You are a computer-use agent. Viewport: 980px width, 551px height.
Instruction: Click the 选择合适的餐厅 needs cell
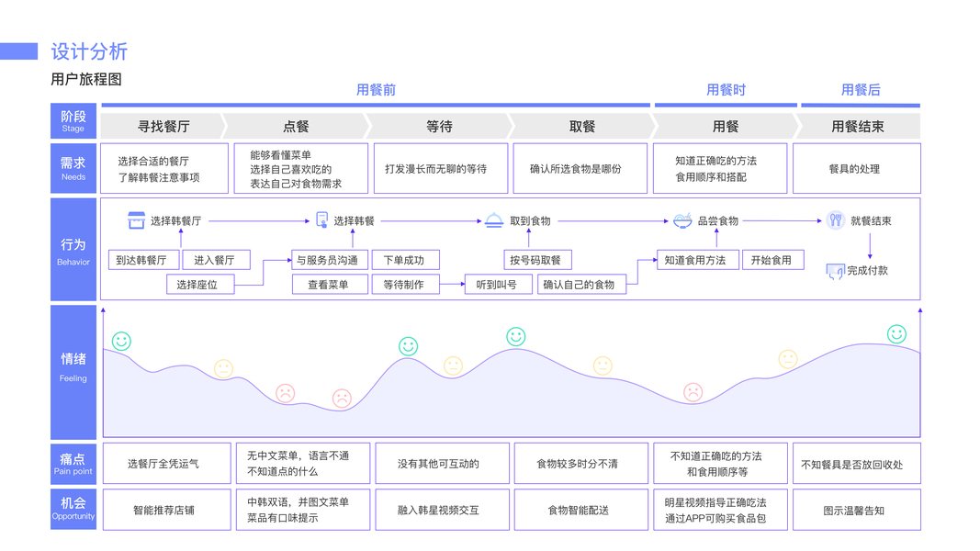(x=164, y=169)
